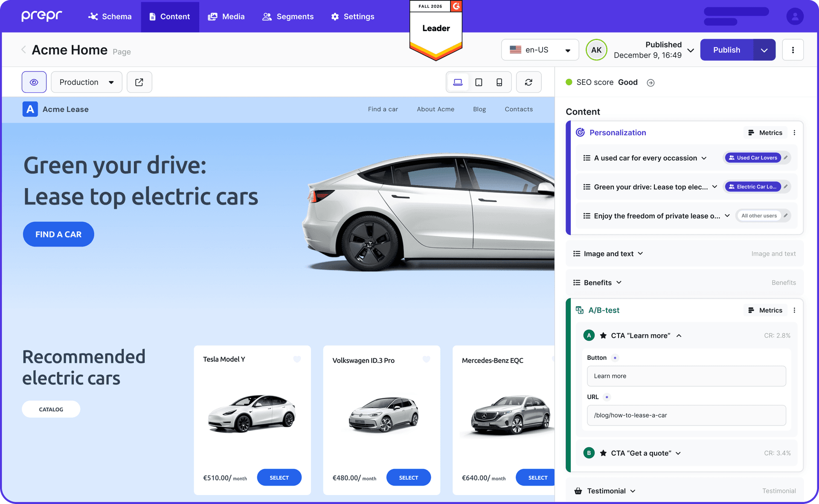
Task: Favorite the Volkswagen ID.3 Pro heart
Action: 426,359
